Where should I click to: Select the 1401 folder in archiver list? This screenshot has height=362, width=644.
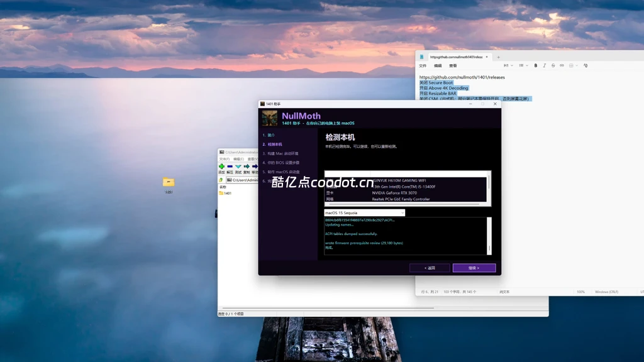click(x=226, y=193)
